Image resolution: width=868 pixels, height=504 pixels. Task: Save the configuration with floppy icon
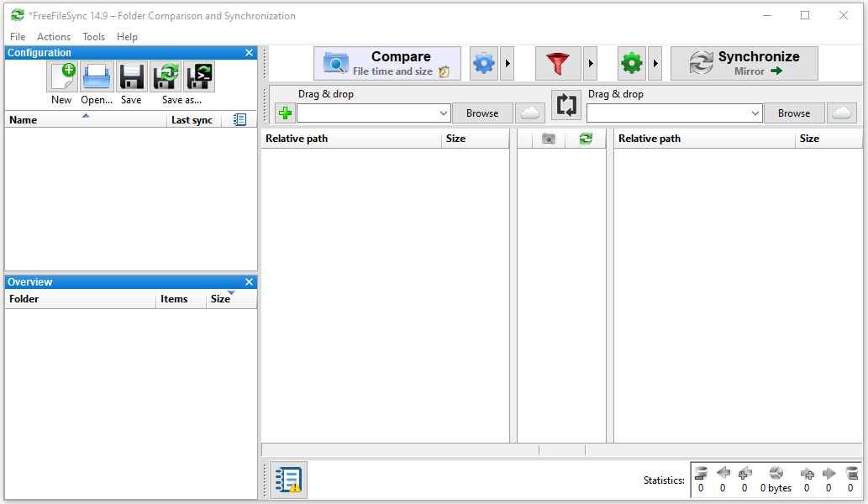click(x=132, y=76)
